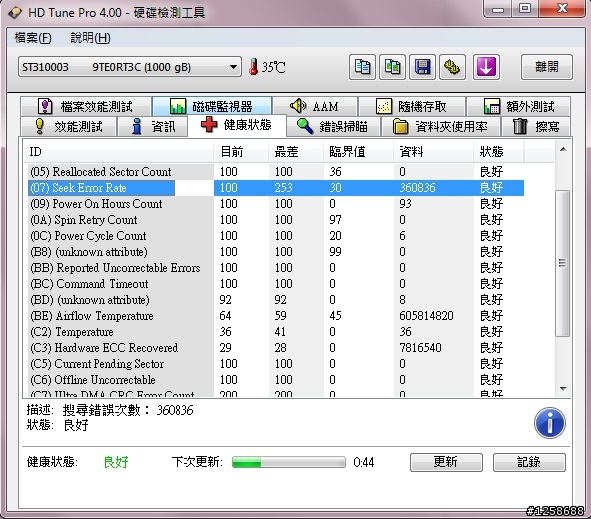591x519 pixels.
Task: Switch to the 錯誤掃瞄 tab
Action: click(334, 126)
